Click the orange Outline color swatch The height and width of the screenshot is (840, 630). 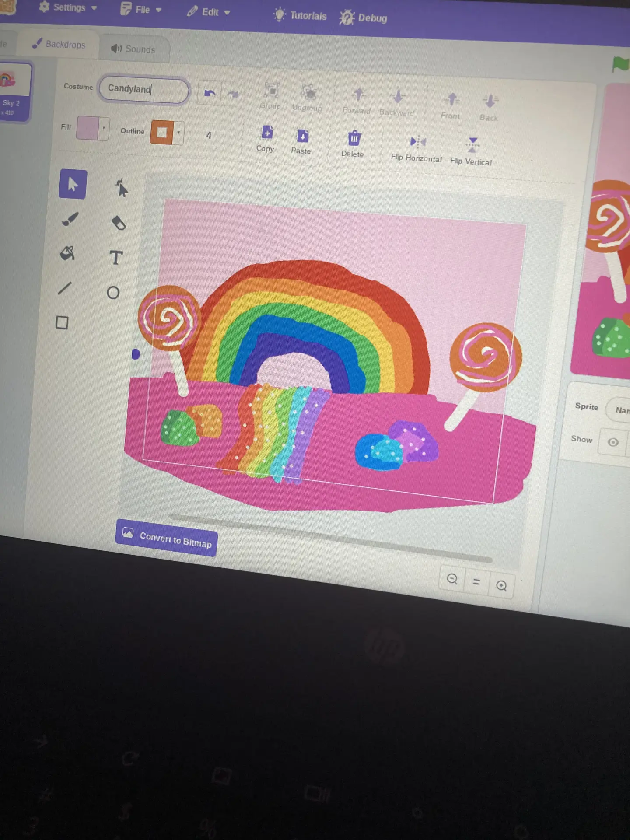tap(162, 132)
